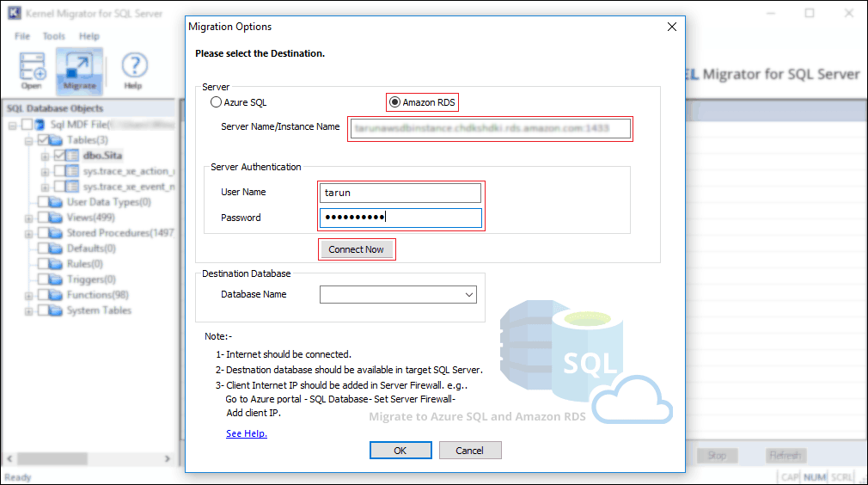Click the User Data Types folder icon

pos(56,202)
